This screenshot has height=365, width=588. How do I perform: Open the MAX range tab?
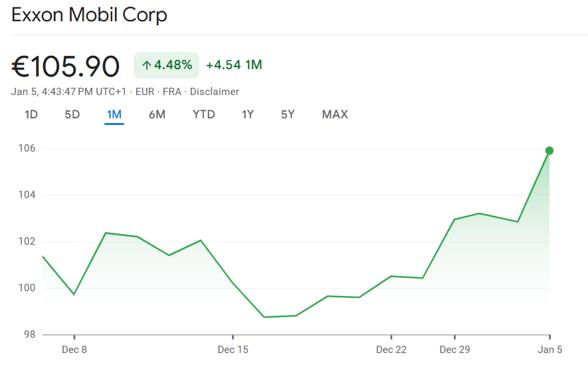[335, 114]
